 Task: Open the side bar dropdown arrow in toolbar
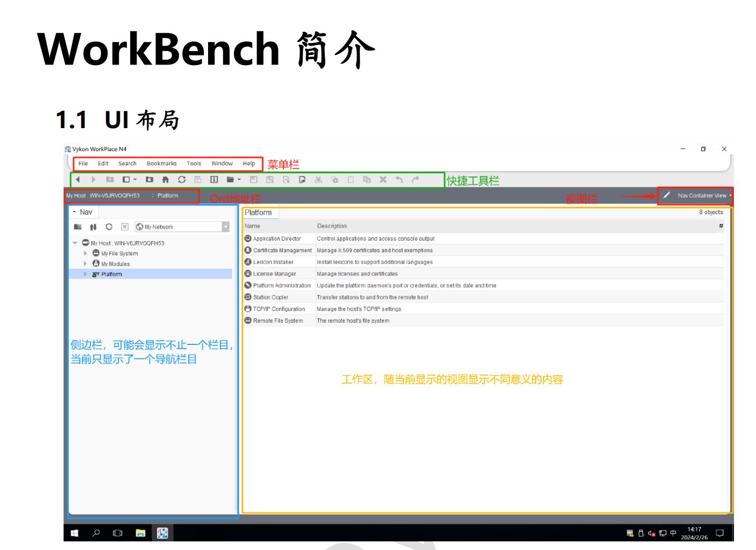[135, 180]
